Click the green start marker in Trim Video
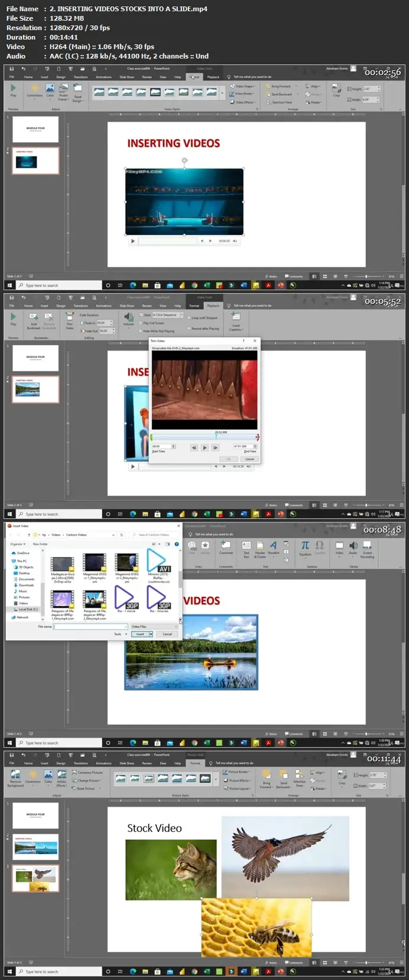409x980 pixels. click(x=151, y=437)
